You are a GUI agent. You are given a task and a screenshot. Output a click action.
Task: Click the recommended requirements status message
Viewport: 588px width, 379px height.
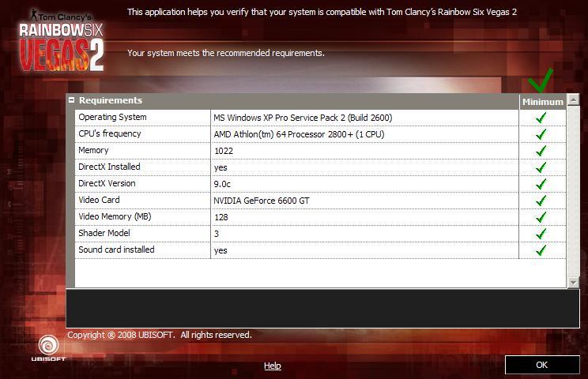pyautogui.click(x=226, y=53)
